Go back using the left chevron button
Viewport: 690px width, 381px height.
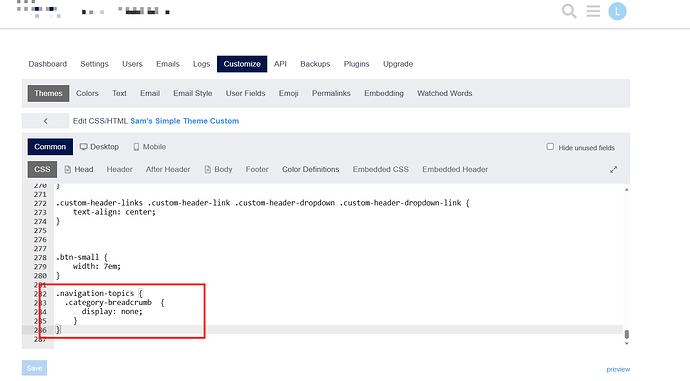pos(45,121)
